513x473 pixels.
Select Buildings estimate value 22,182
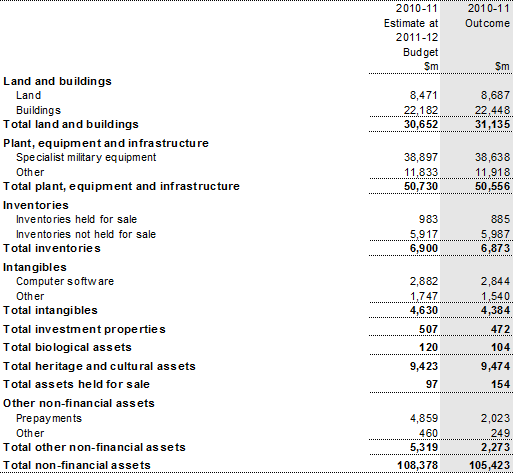(x=421, y=110)
